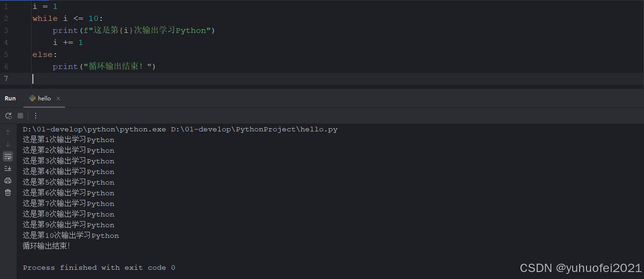Screen dimensions: 644x279
Task: Click the hello.py path in console output
Action: (x=254, y=130)
